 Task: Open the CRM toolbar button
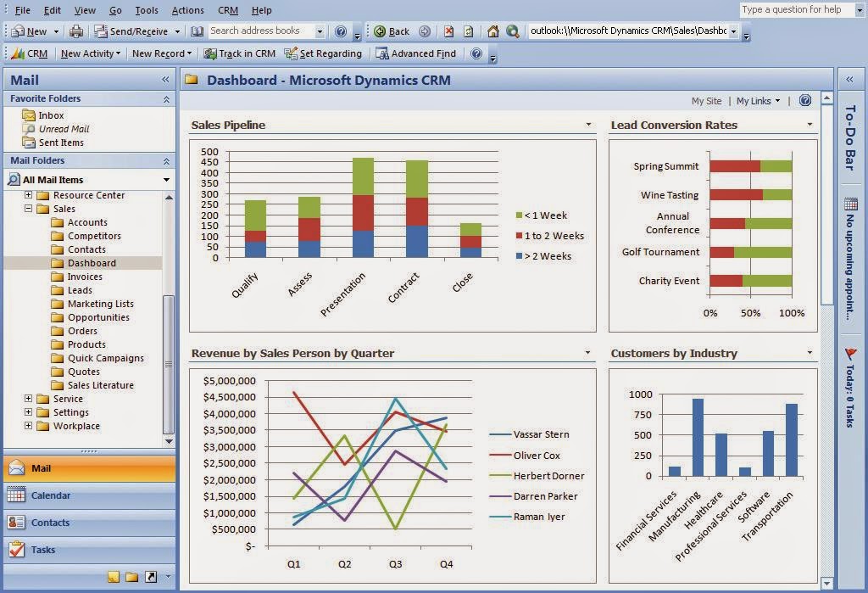(30, 53)
